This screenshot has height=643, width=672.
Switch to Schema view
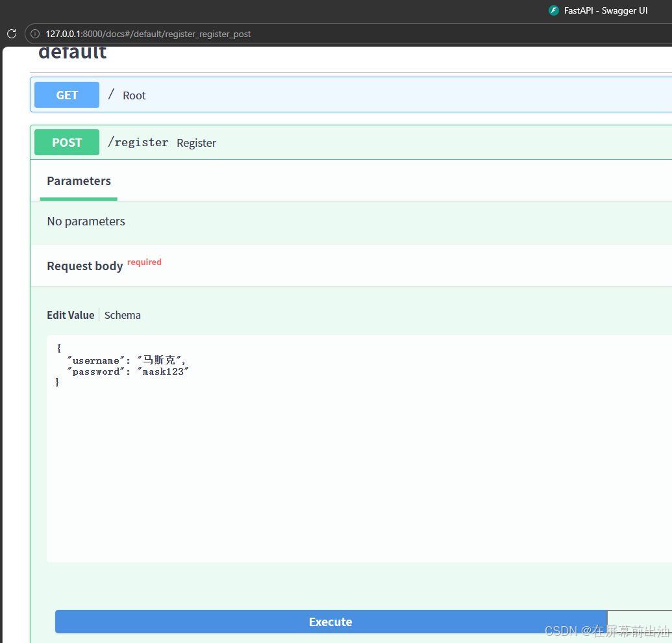pos(123,315)
